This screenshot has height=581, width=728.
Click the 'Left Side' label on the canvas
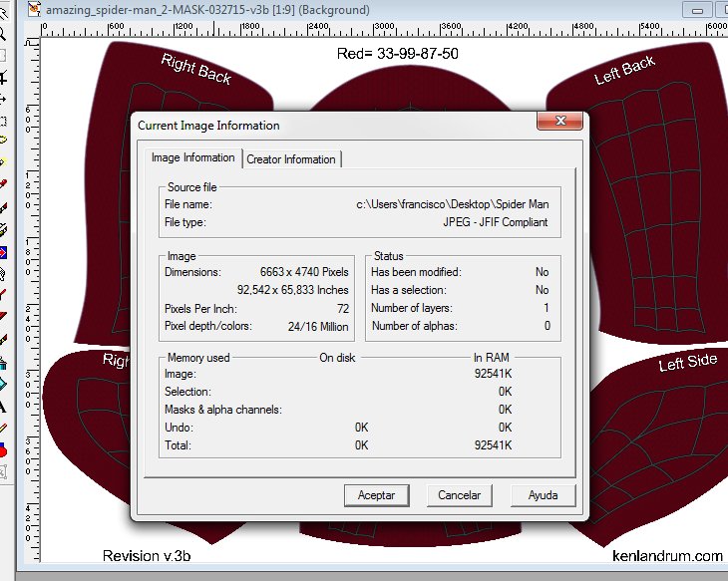687,362
